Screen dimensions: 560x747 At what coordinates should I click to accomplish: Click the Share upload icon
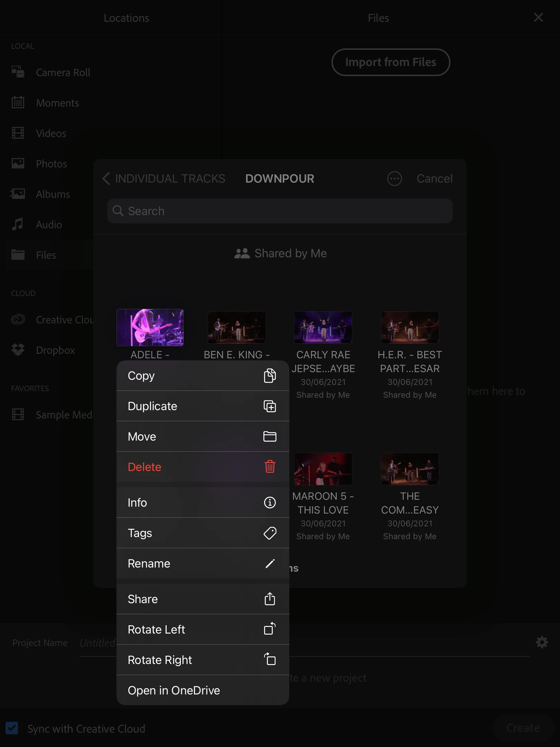(x=270, y=599)
